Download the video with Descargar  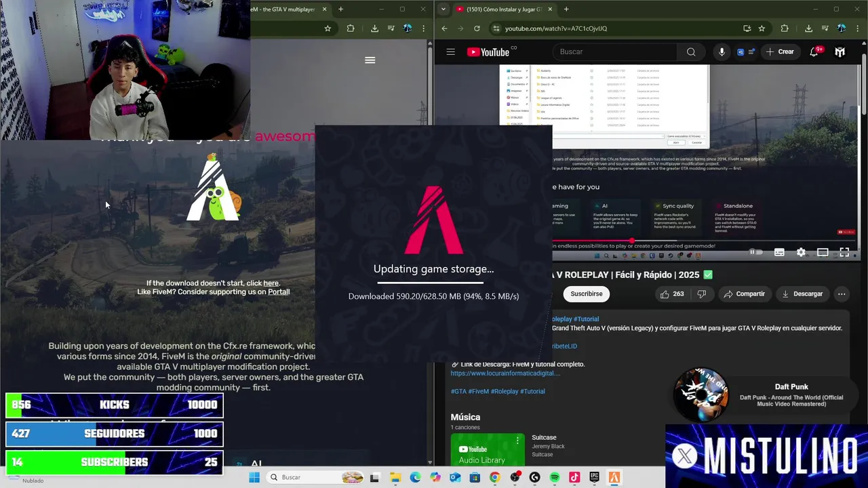tap(802, 293)
